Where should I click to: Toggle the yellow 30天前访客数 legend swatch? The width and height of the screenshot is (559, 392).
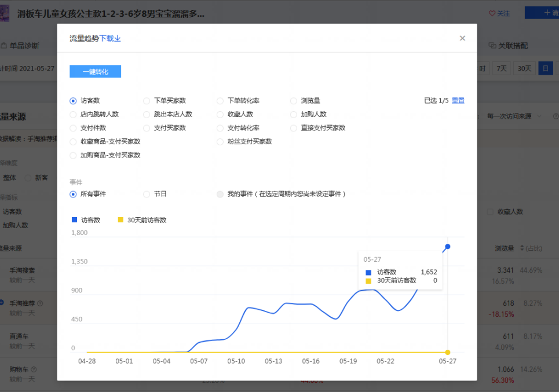tap(120, 220)
